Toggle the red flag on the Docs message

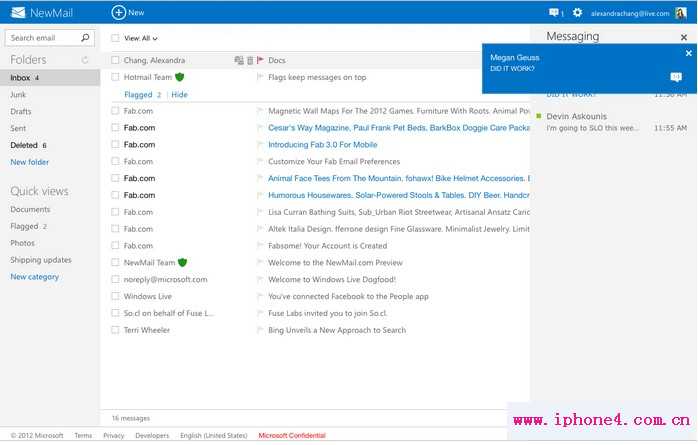pyautogui.click(x=260, y=60)
